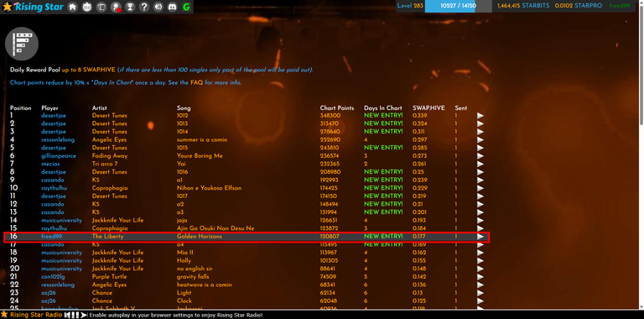Click the round chart icon above the table

[x=22, y=44]
